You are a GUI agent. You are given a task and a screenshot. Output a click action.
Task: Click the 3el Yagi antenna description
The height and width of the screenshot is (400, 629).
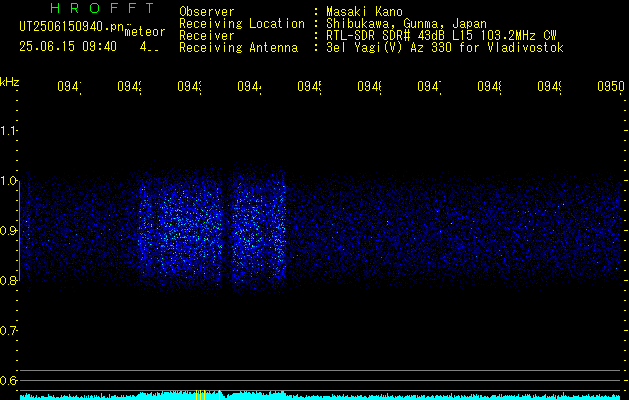(x=445, y=48)
